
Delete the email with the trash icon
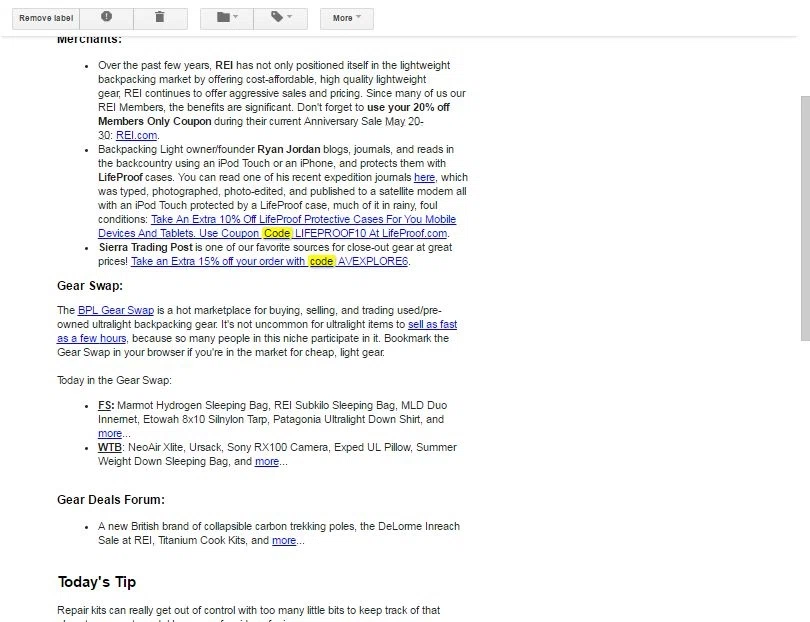160,18
